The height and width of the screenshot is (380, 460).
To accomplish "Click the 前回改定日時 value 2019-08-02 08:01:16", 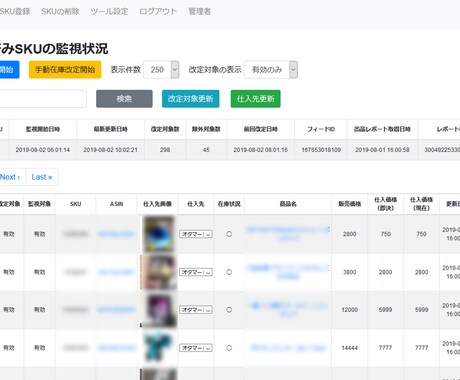I will [260, 150].
